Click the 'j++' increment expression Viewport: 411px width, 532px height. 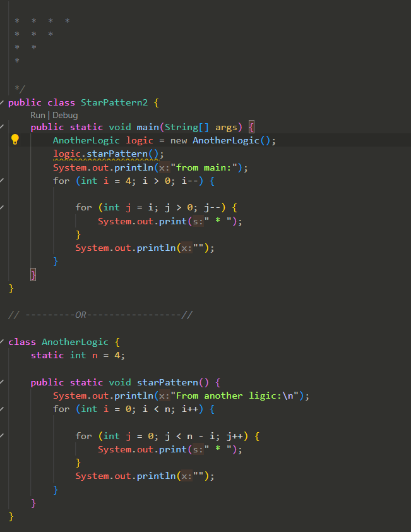point(235,435)
